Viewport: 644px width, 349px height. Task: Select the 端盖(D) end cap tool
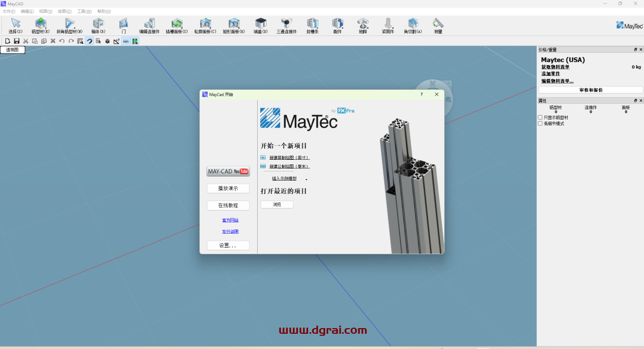tap(261, 25)
